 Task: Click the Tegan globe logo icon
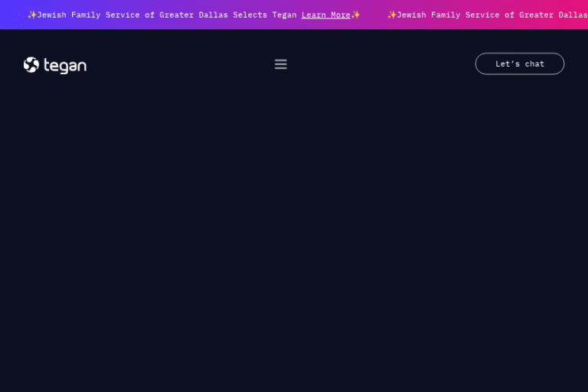click(31, 65)
